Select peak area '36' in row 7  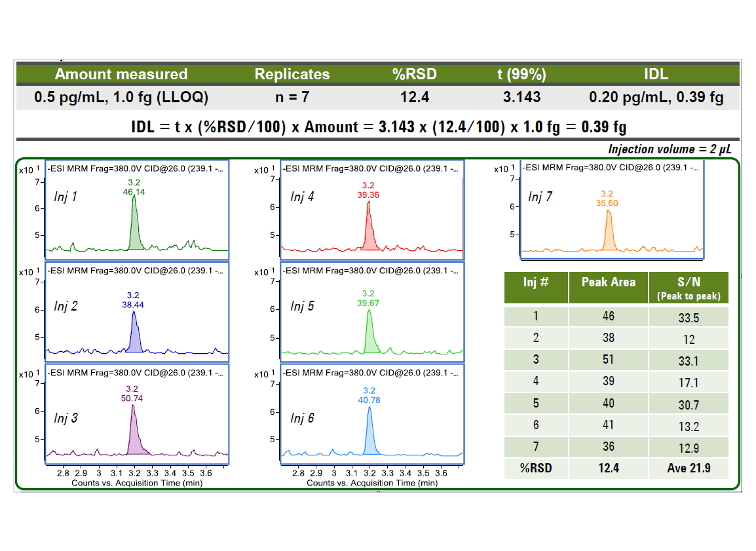pos(609,447)
